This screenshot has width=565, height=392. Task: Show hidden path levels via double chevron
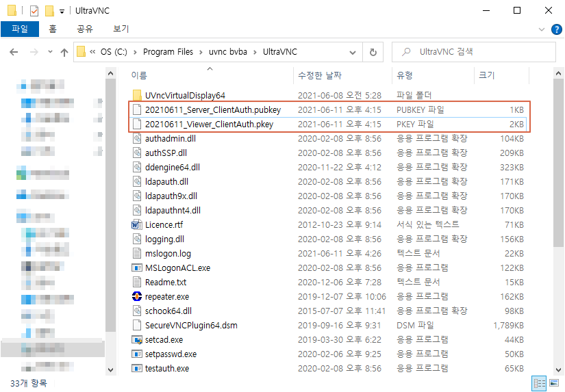click(x=92, y=52)
